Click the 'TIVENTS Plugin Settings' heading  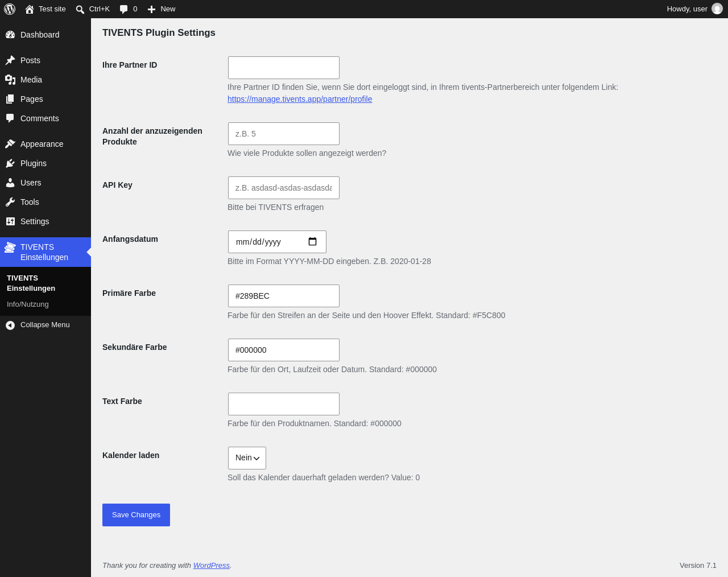point(159,33)
